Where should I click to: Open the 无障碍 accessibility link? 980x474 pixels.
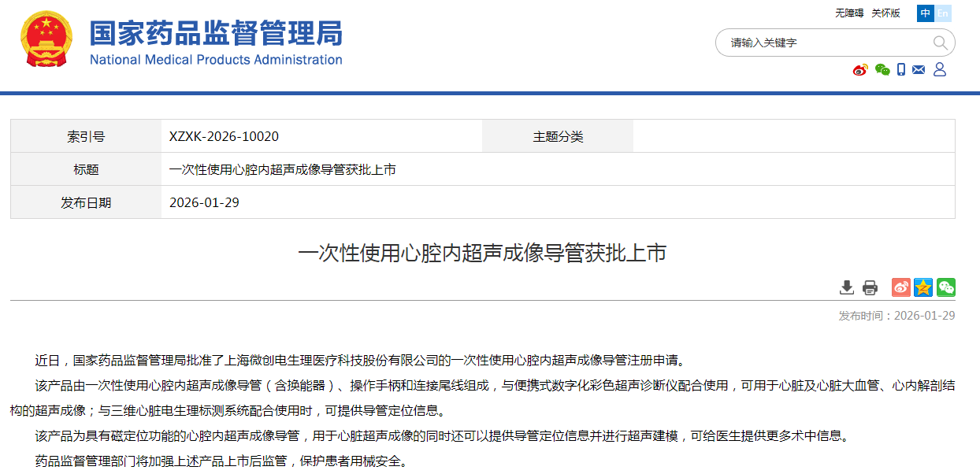847,13
